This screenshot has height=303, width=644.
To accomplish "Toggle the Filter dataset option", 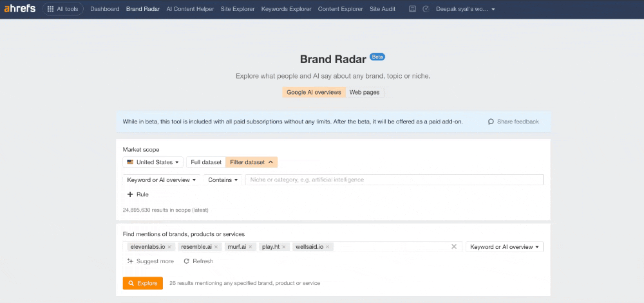I will tap(251, 162).
